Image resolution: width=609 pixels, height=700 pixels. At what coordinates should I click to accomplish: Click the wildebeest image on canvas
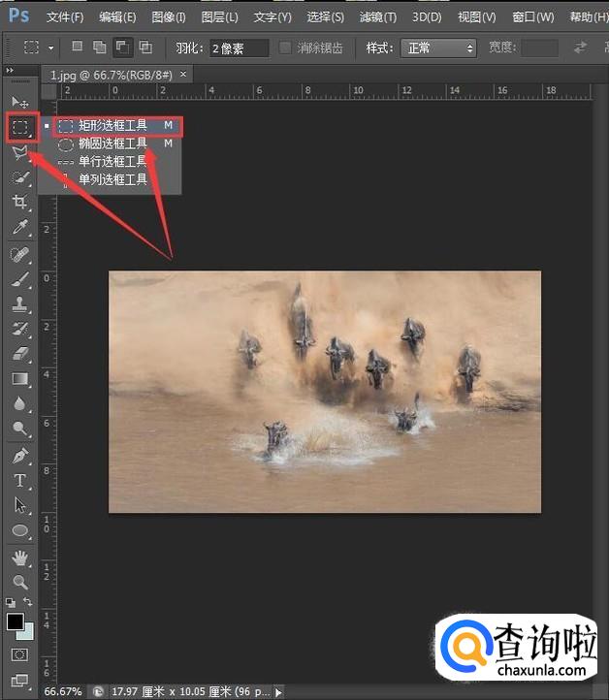pyautogui.click(x=325, y=392)
